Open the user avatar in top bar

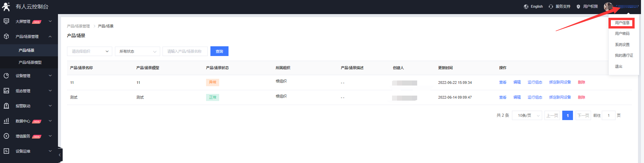point(608,7)
